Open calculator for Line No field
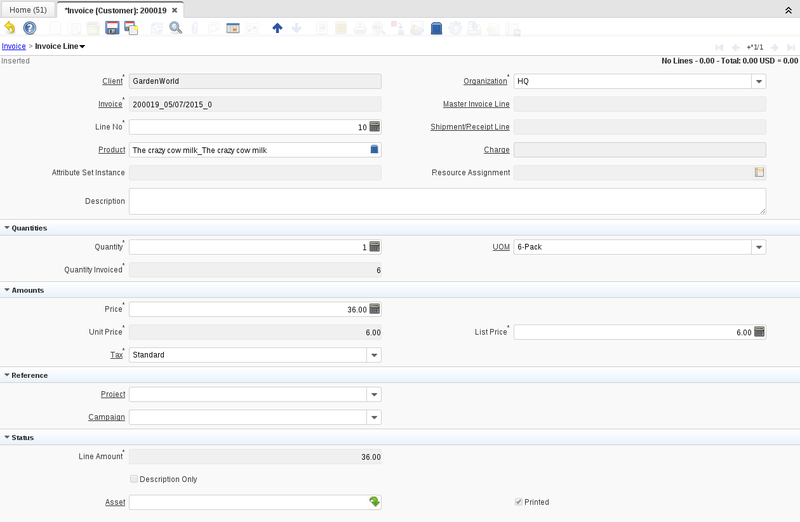Image resolution: width=800 pixels, height=522 pixels. pos(374,127)
